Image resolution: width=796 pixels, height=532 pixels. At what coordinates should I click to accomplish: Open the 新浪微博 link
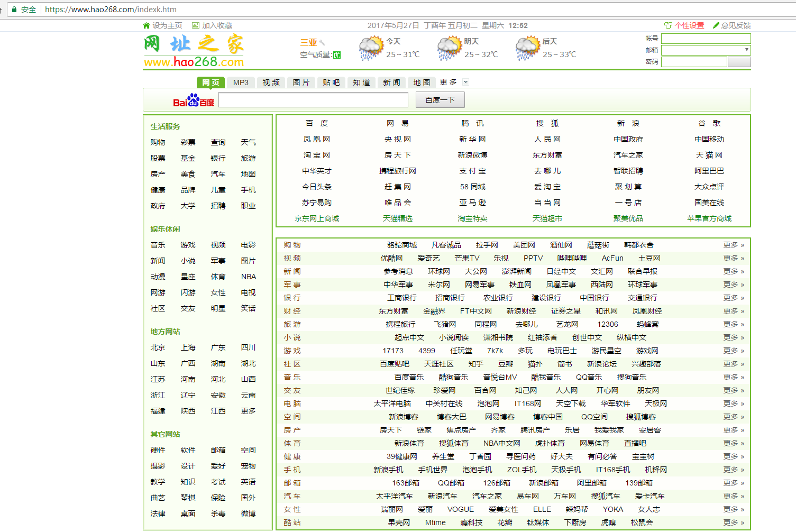click(x=472, y=155)
